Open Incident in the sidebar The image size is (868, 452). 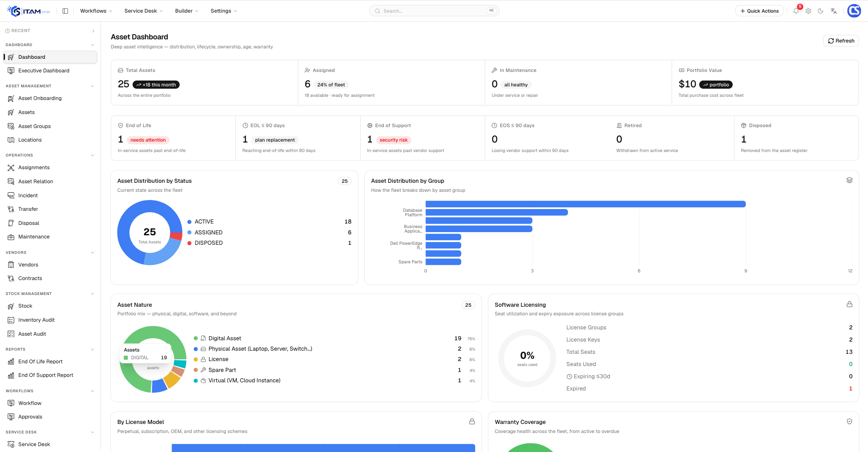point(50,195)
